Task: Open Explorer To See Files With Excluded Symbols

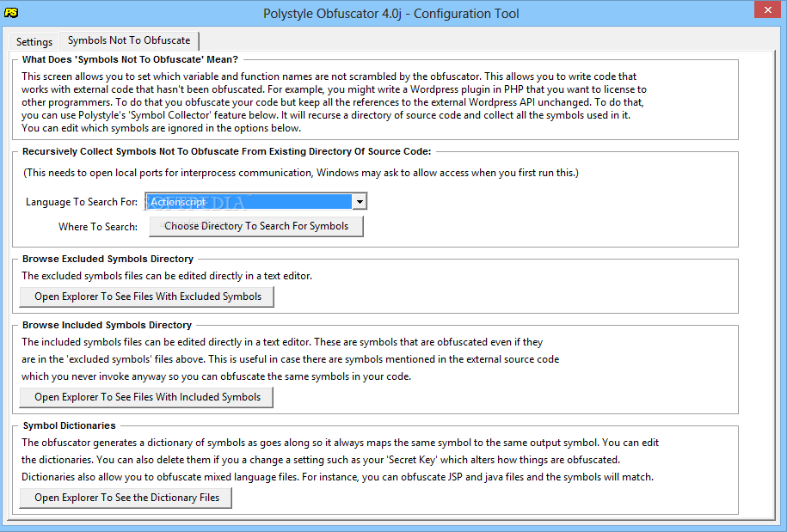Action: point(147,297)
